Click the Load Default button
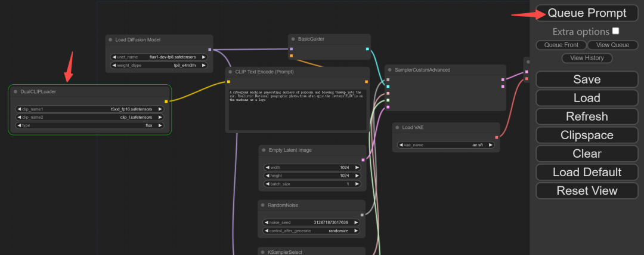This screenshot has height=255, width=644. (x=587, y=172)
